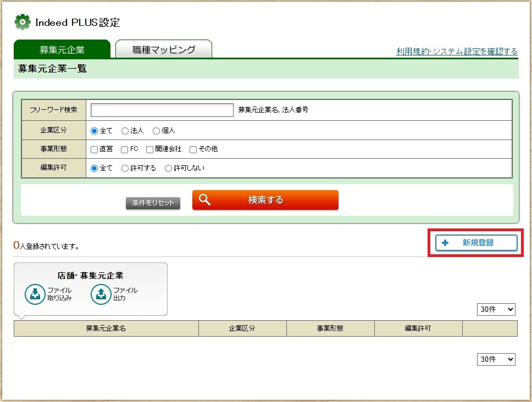Check the FC checkbox
The image size is (532, 402).
[x=125, y=149]
